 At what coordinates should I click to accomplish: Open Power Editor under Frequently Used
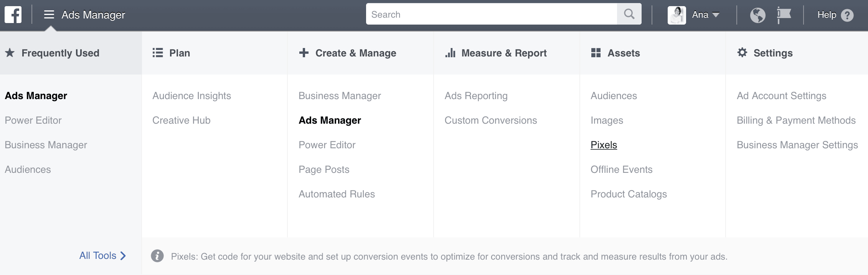tap(33, 120)
